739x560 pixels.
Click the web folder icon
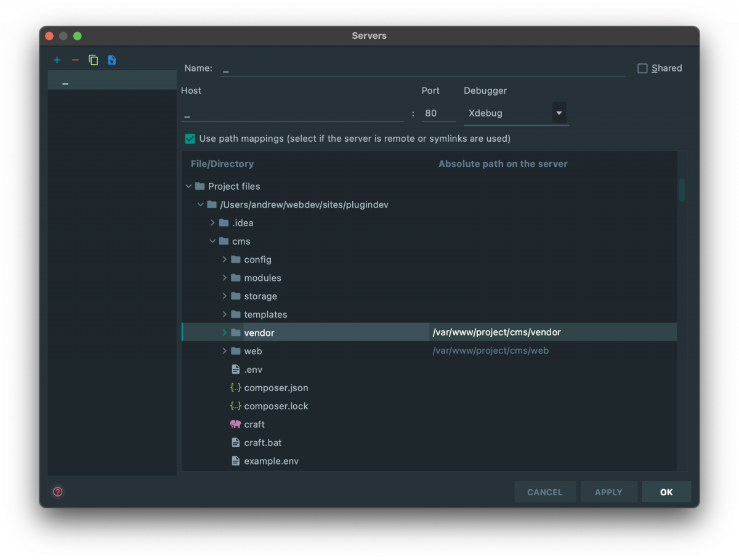(x=235, y=351)
